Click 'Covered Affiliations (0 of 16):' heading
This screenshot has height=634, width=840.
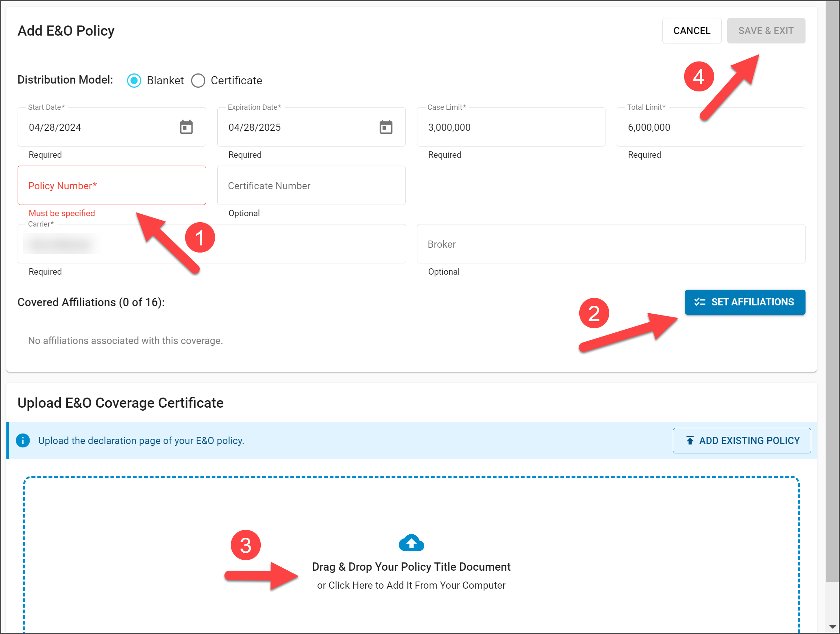[91, 302]
